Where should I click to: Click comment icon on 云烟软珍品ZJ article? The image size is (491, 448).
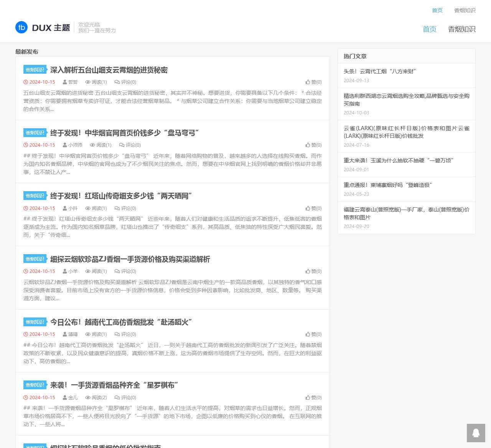pos(117,271)
